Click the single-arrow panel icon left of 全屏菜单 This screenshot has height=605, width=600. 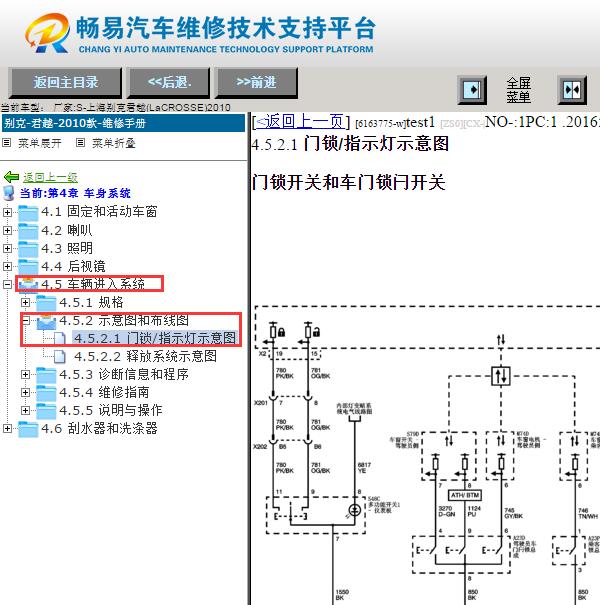click(x=472, y=90)
